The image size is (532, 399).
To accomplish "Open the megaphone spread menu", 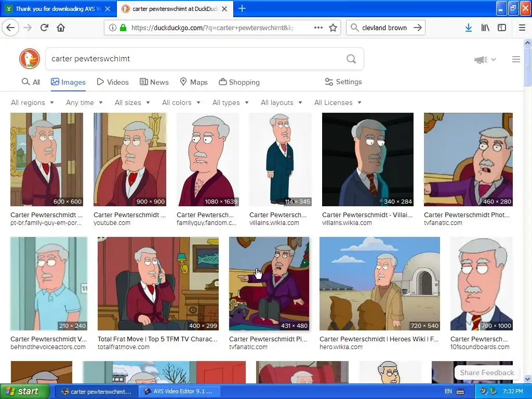I will (x=485, y=60).
